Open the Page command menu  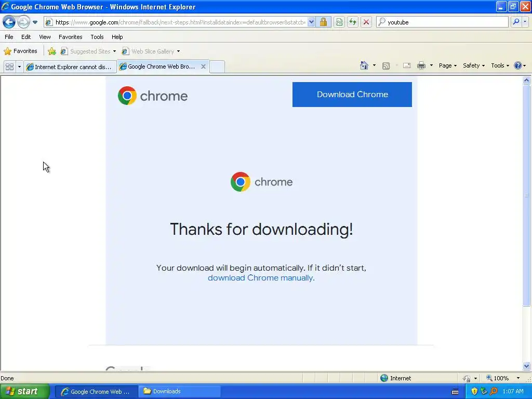448,65
